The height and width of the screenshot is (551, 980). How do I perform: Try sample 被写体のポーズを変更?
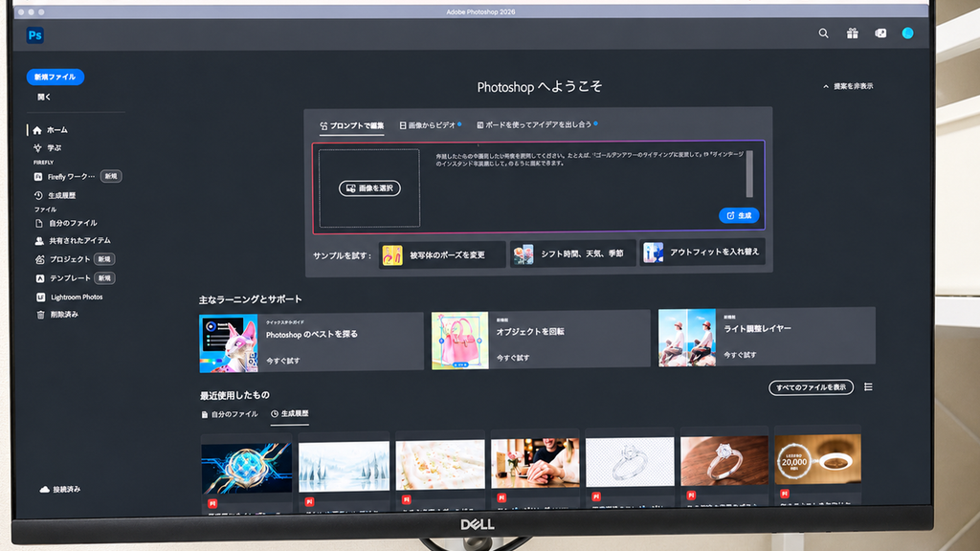click(442, 254)
